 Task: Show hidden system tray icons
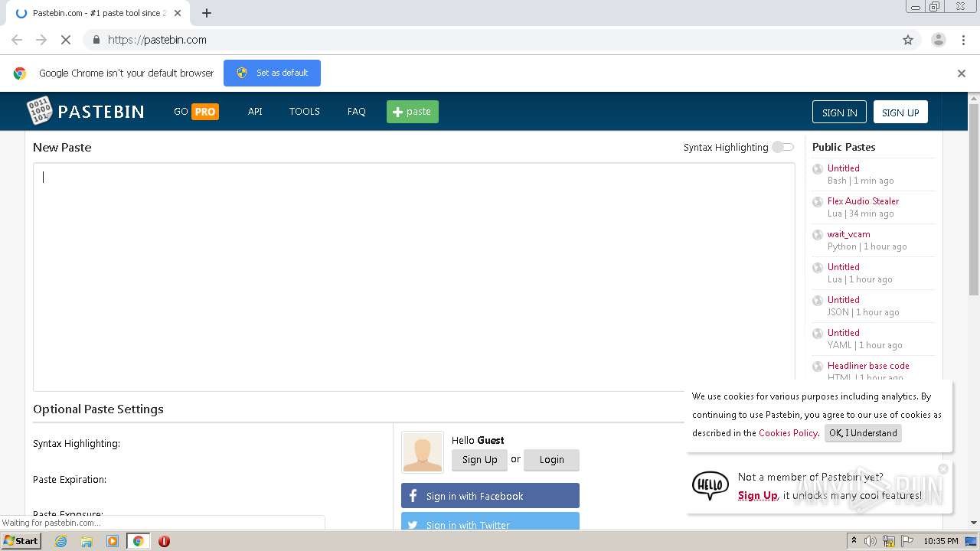click(854, 541)
